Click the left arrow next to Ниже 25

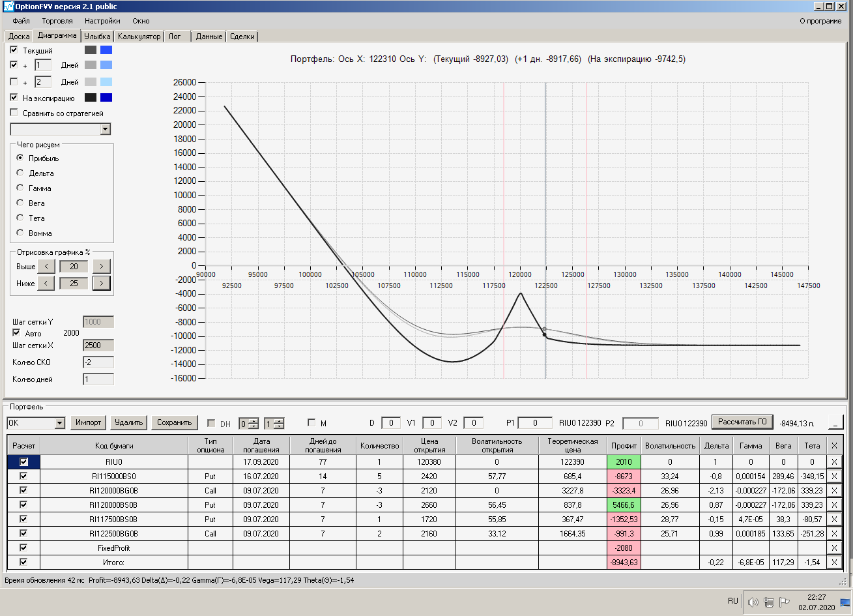(x=46, y=283)
